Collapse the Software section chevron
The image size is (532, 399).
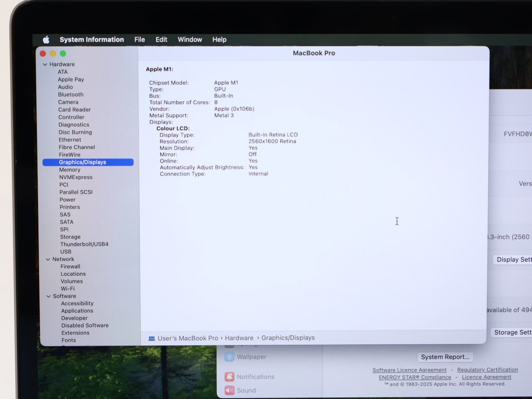tap(49, 296)
